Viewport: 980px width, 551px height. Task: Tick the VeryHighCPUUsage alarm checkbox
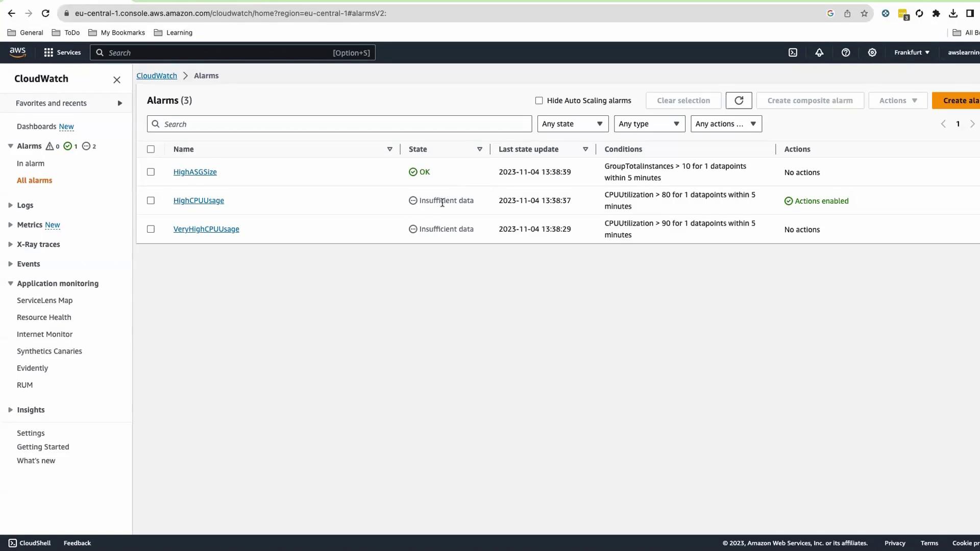(151, 229)
